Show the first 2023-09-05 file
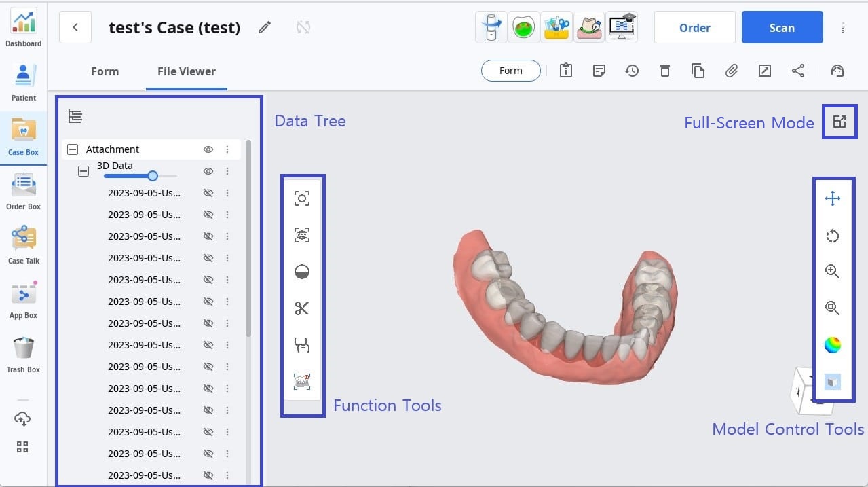Image resolution: width=868 pixels, height=487 pixels. click(x=208, y=193)
